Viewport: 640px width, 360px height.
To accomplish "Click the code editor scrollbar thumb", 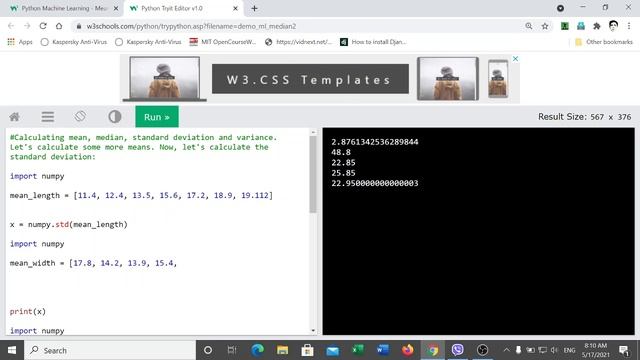I will [x=313, y=174].
